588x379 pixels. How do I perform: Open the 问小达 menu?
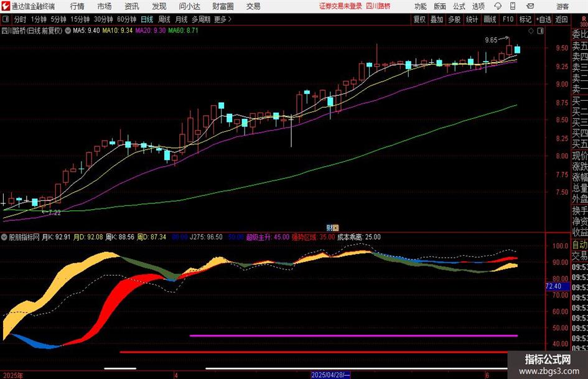pos(189,6)
